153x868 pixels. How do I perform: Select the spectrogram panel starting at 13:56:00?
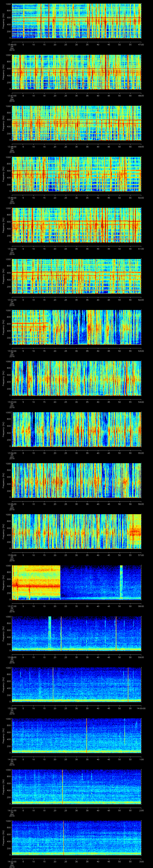[77, 532]
